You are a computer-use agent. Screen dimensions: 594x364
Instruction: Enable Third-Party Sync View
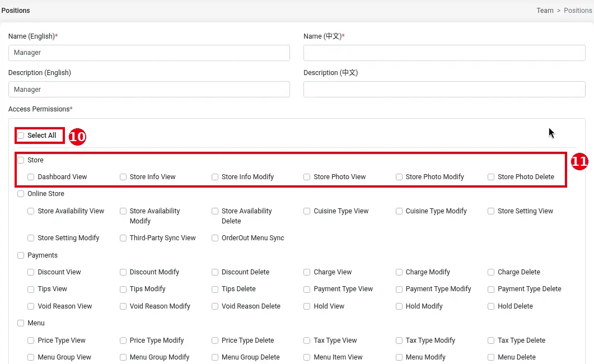tap(123, 238)
